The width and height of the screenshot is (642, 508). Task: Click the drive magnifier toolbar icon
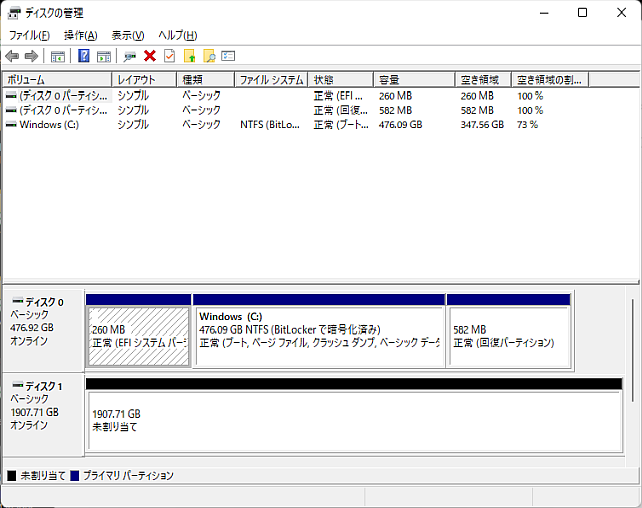pos(130,56)
